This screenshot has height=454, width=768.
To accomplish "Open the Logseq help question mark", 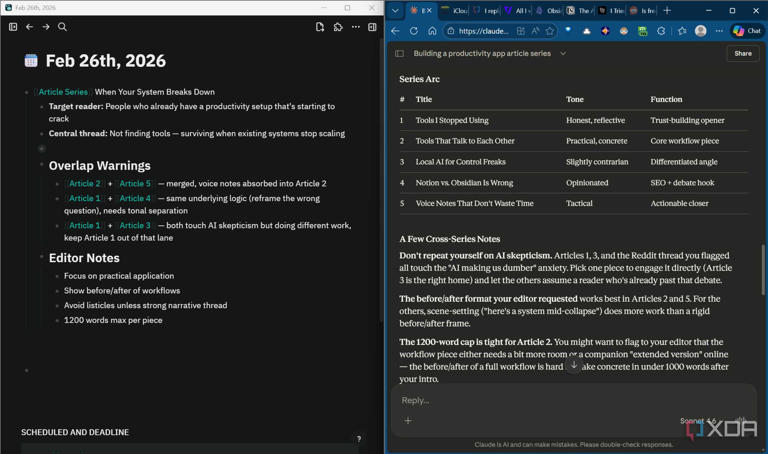I will [x=359, y=439].
